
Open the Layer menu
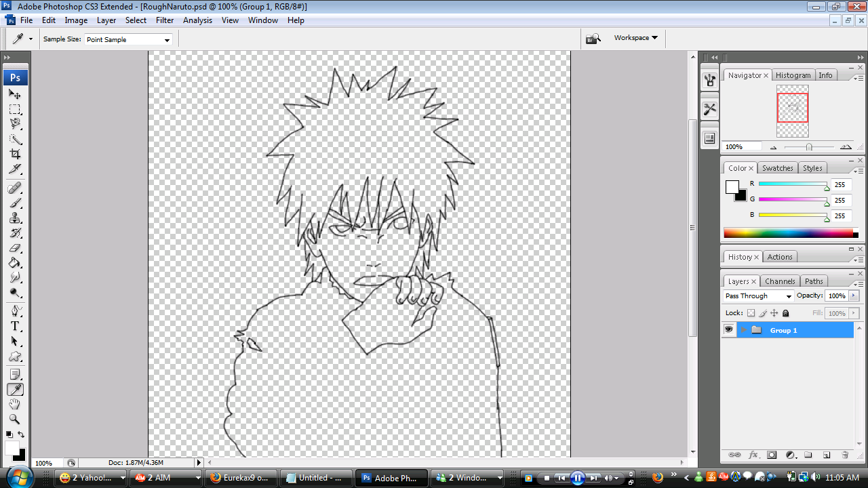pos(106,20)
